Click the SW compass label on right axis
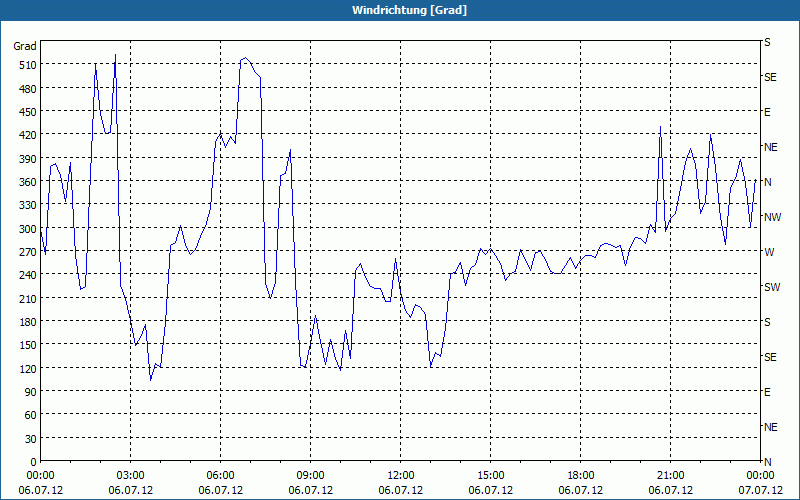Screen dimensions: 800x500 772,287
